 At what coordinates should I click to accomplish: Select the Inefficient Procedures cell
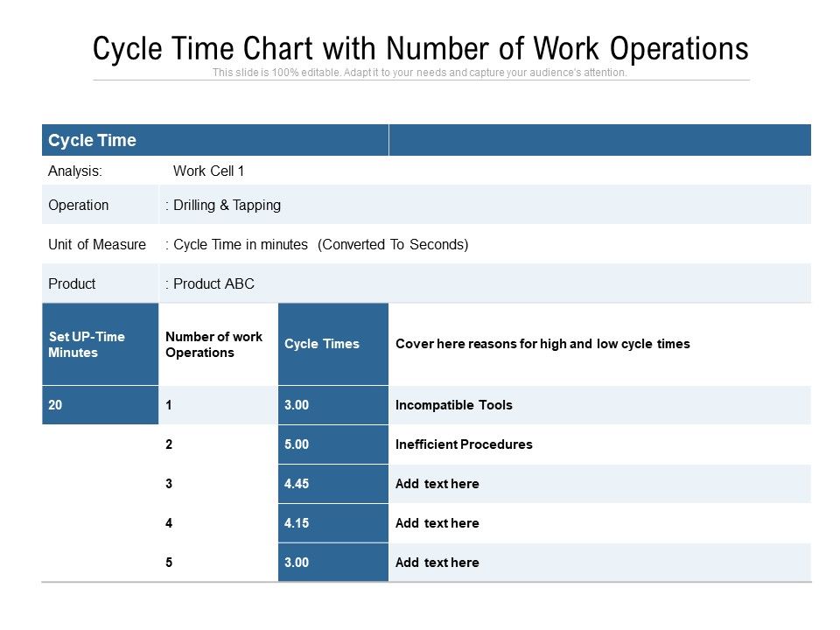(464, 444)
